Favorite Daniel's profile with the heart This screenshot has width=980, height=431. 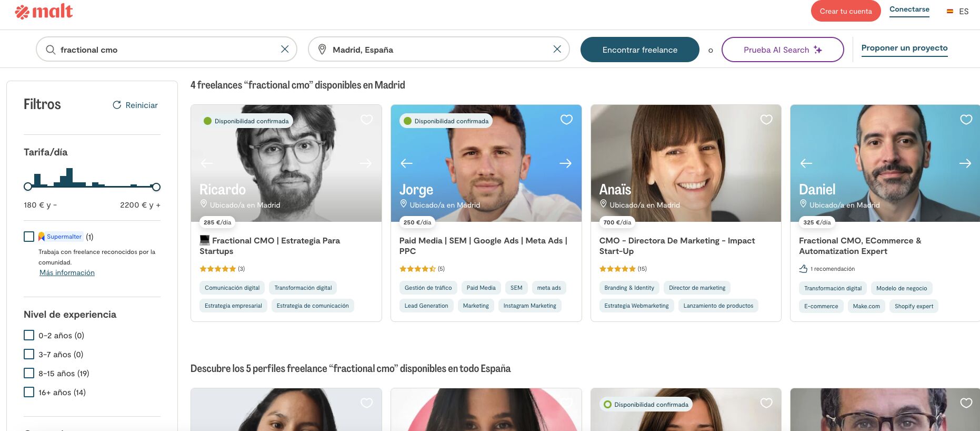tap(966, 120)
